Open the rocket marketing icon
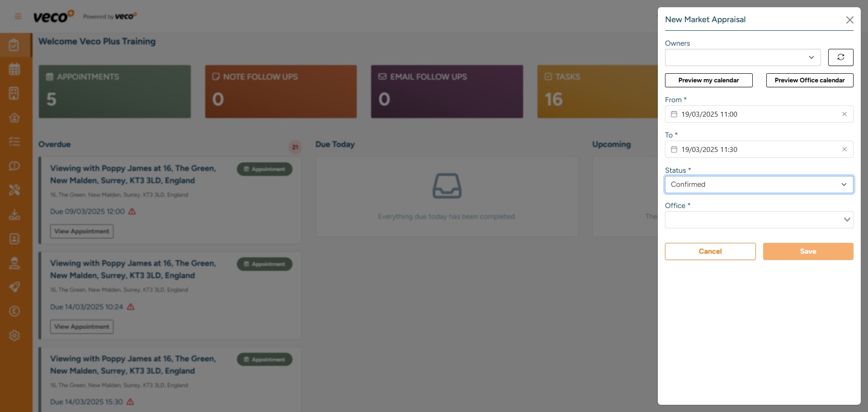Screen dimensions: 868x412 15,287
